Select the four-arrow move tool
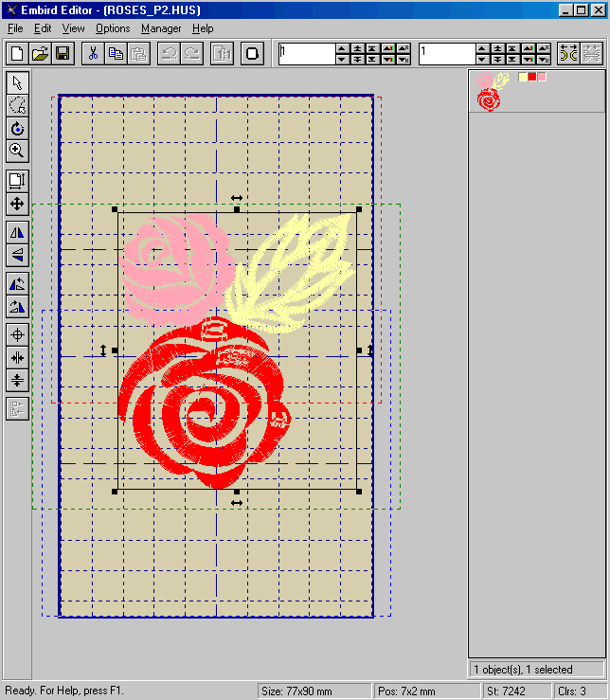 (17, 204)
